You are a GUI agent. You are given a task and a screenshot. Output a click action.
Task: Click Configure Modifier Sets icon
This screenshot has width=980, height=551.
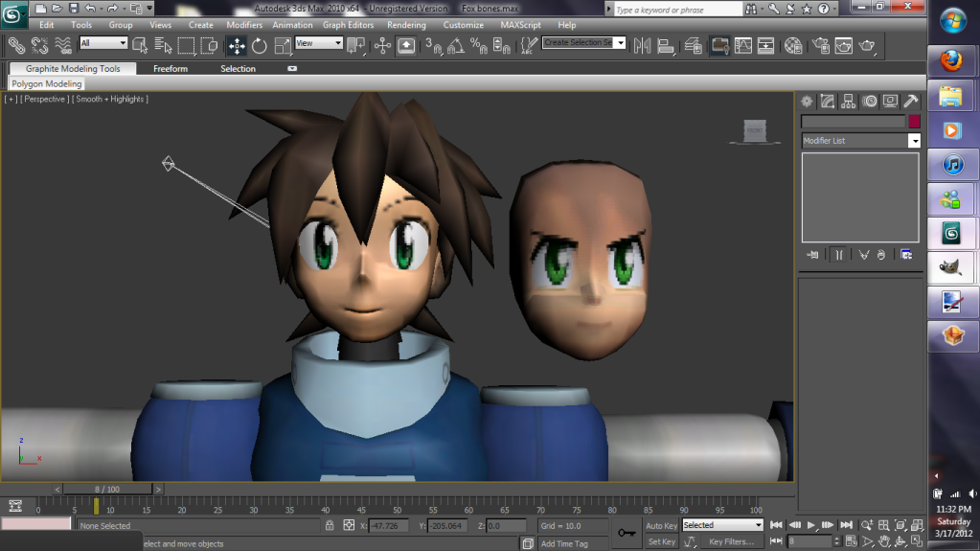[x=906, y=255]
